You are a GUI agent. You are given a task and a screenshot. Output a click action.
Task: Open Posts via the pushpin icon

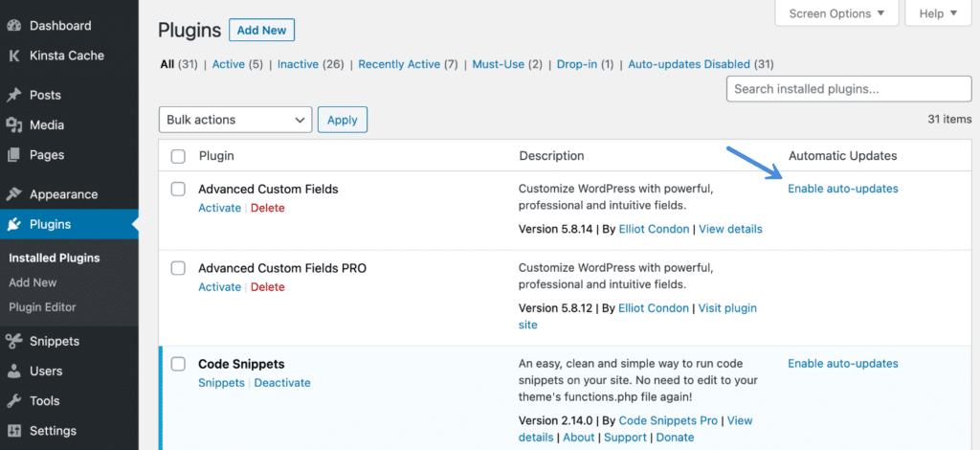[x=14, y=95]
